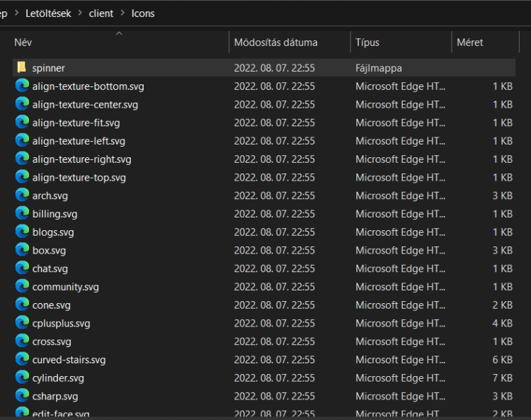Sort files by the Név column header

(23, 42)
